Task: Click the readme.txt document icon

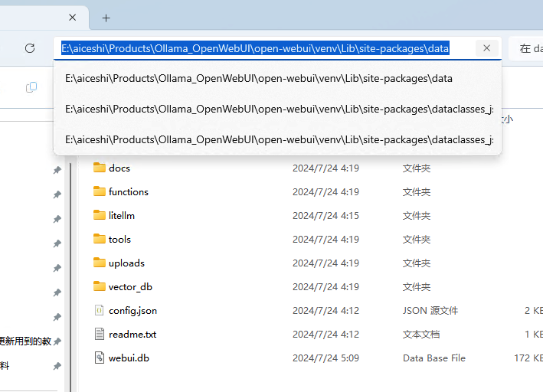Action: (x=100, y=334)
